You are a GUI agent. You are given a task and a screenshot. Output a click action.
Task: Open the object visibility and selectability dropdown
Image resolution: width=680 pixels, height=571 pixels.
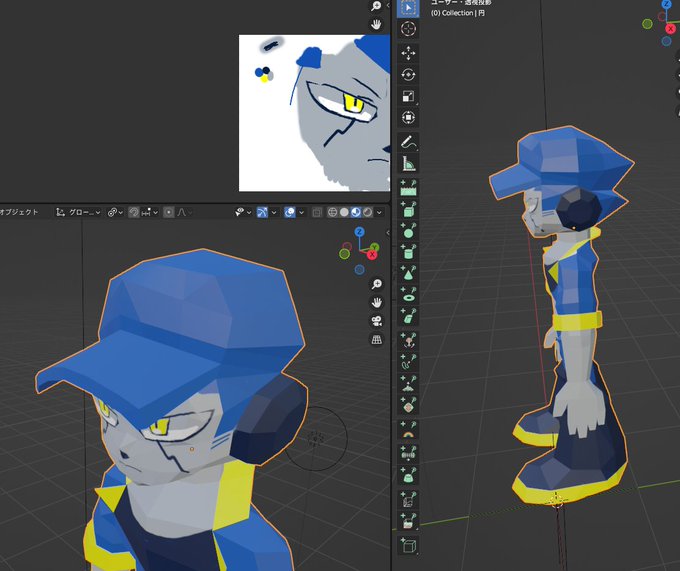coord(243,212)
